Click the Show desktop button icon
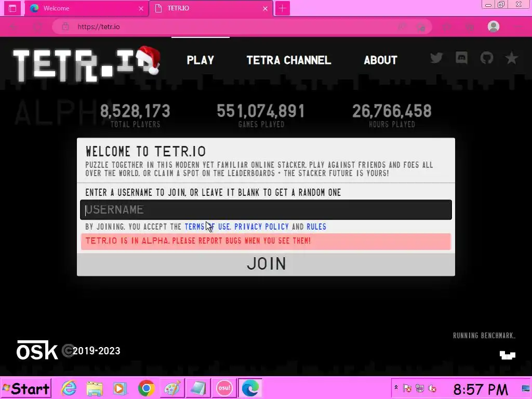The width and height of the screenshot is (532, 399). (526, 389)
